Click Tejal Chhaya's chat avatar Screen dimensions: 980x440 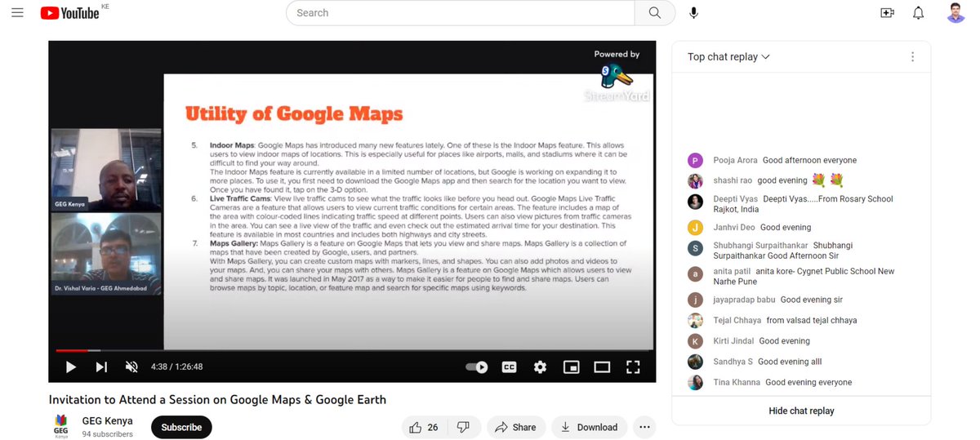(695, 321)
